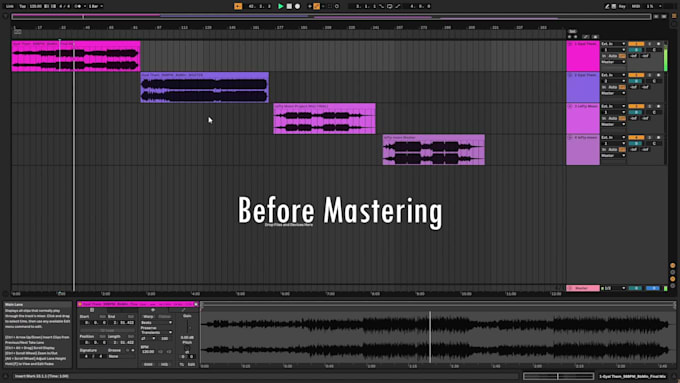Enable the Draw Mode pencil icon
The image size is (680, 383).
[607, 7]
